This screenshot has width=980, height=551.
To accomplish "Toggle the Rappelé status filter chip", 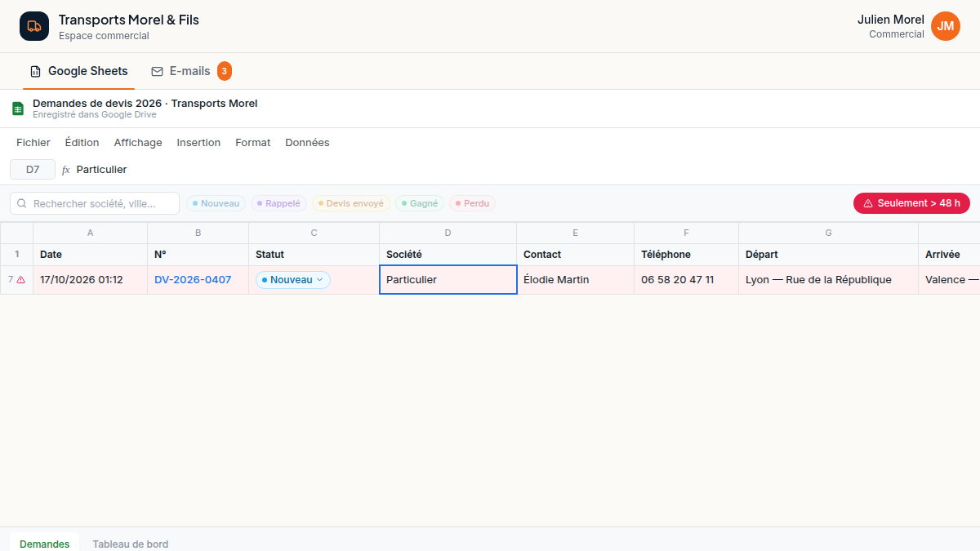I will click(x=278, y=203).
